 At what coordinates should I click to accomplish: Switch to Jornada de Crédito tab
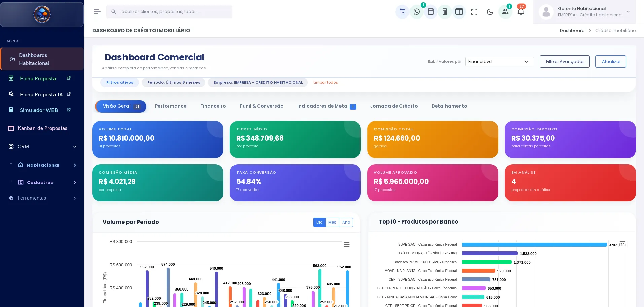click(x=394, y=106)
